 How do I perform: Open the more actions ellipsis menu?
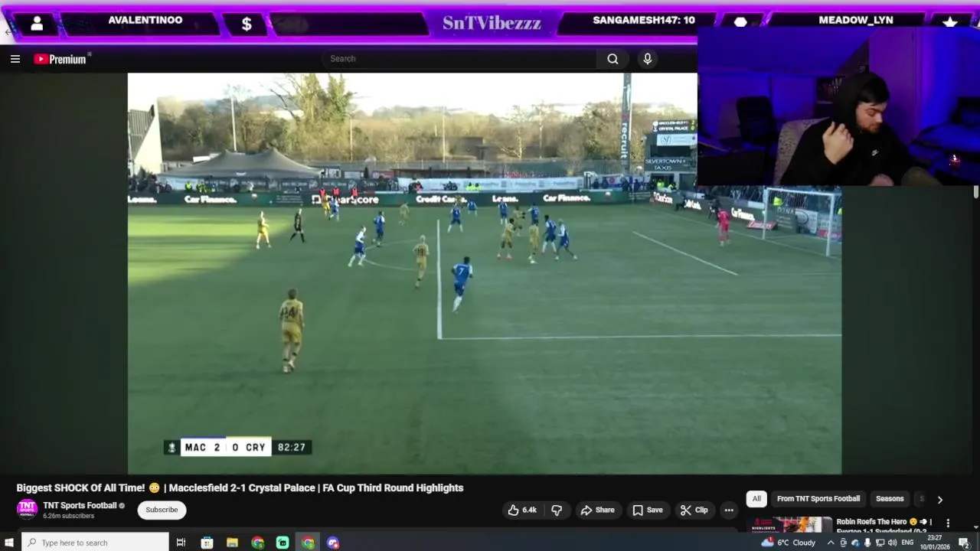click(x=729, y=510)
